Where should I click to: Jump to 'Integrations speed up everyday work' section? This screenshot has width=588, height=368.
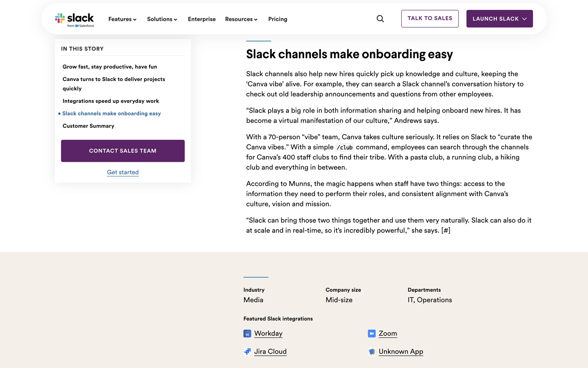pyautogui.click(x=111, y=101)
